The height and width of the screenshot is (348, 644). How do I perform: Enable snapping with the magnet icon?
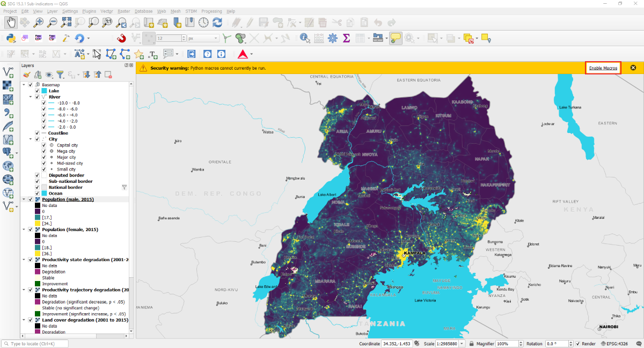pos(121,38)
